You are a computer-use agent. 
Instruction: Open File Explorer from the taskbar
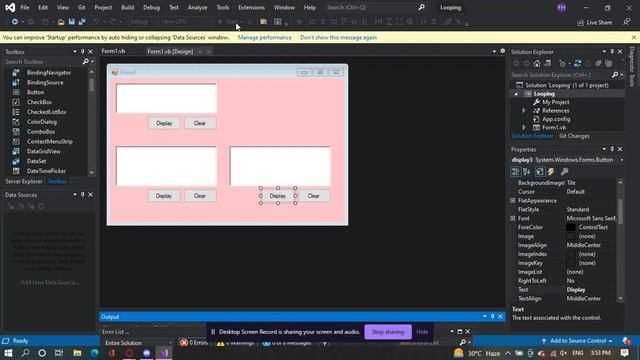coord(77,353)
